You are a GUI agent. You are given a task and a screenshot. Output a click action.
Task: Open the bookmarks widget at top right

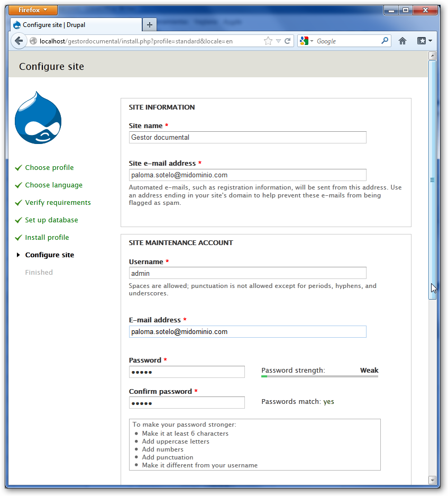(421, 41)
